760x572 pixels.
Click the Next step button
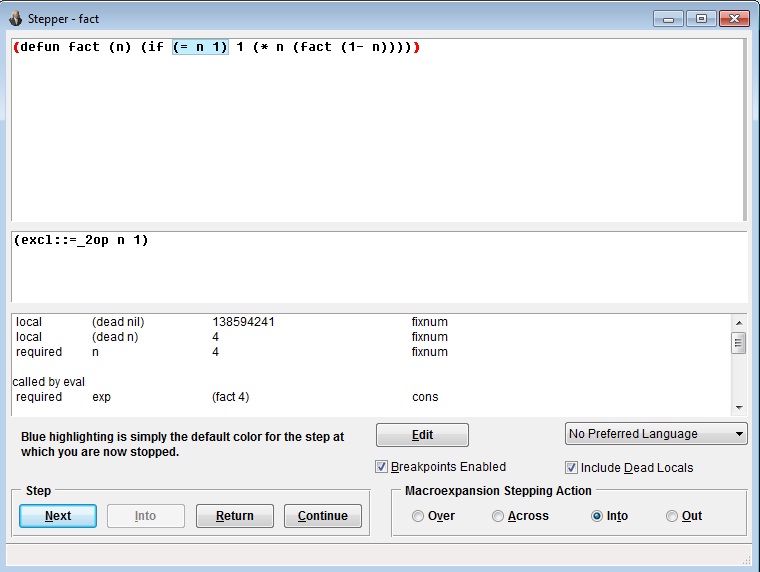pos(58,516)
